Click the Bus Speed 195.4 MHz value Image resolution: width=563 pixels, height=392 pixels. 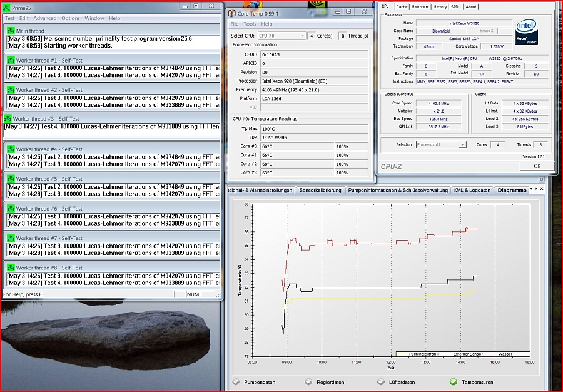pos(439,119)
